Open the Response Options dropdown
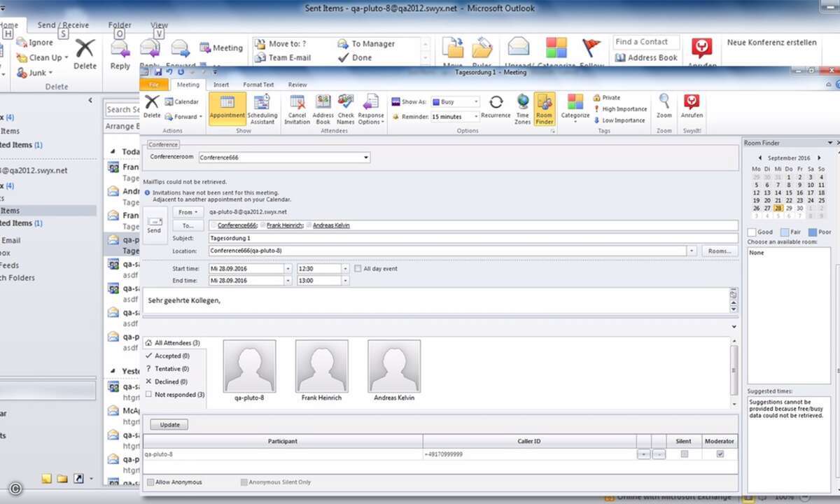The height and width of the screenshot is (504, 840). click(371, 108)
